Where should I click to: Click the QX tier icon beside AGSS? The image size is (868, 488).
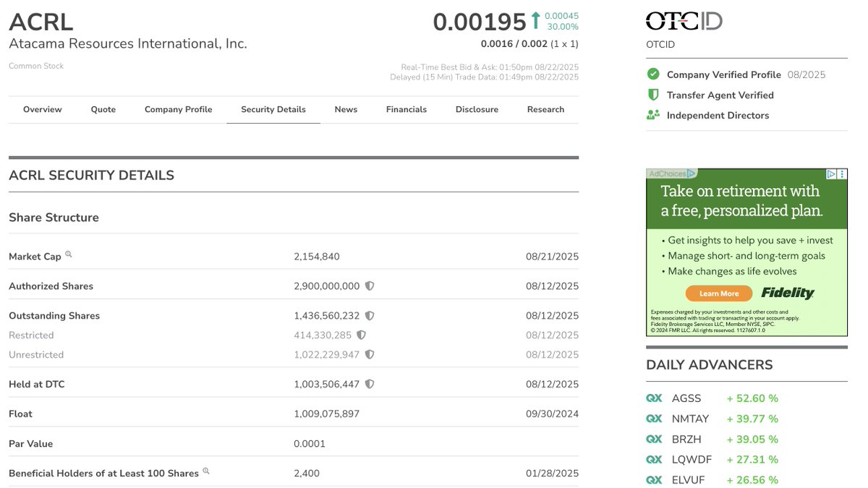654,398
